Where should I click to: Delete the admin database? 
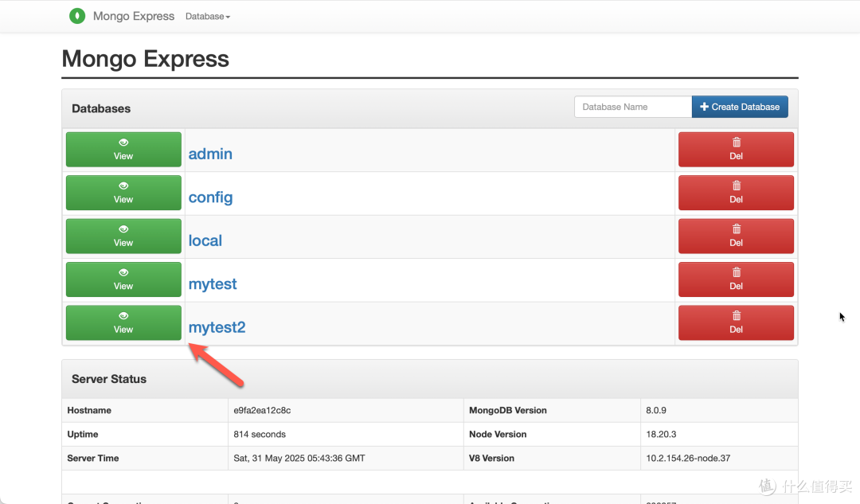click(736, 149)
